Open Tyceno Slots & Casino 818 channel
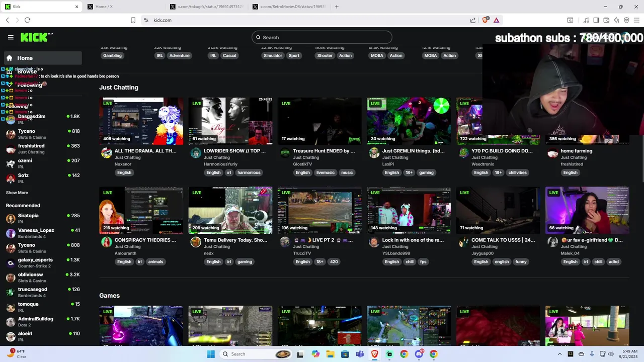Image resolution: width=644 pixels, height=362 pixels. click(43, 134)
